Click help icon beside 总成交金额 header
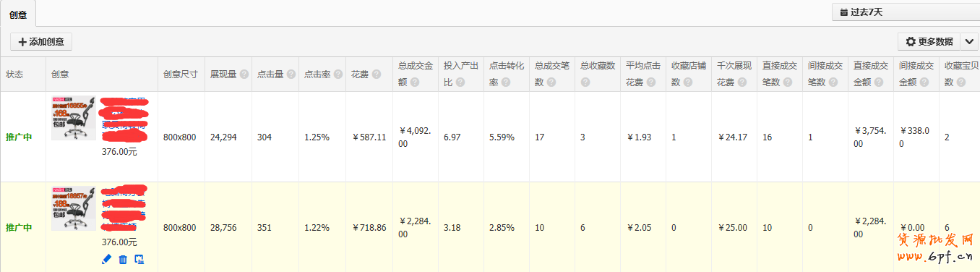 (415, 82)
